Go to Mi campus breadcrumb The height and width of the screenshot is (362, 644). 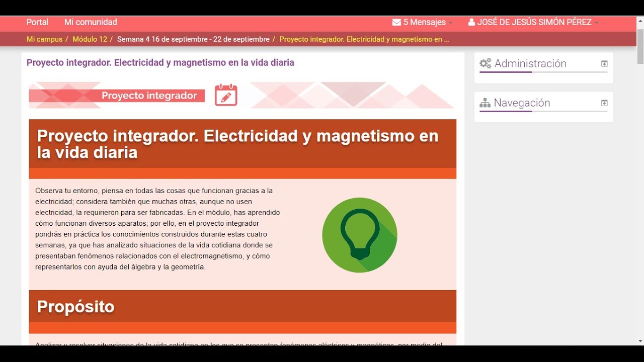(44, 39)
